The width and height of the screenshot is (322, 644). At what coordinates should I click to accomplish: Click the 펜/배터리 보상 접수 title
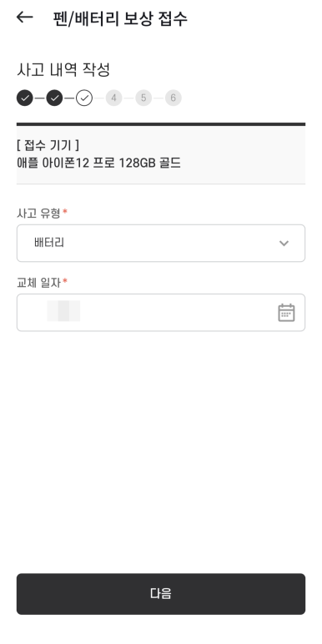click(120, 18)
